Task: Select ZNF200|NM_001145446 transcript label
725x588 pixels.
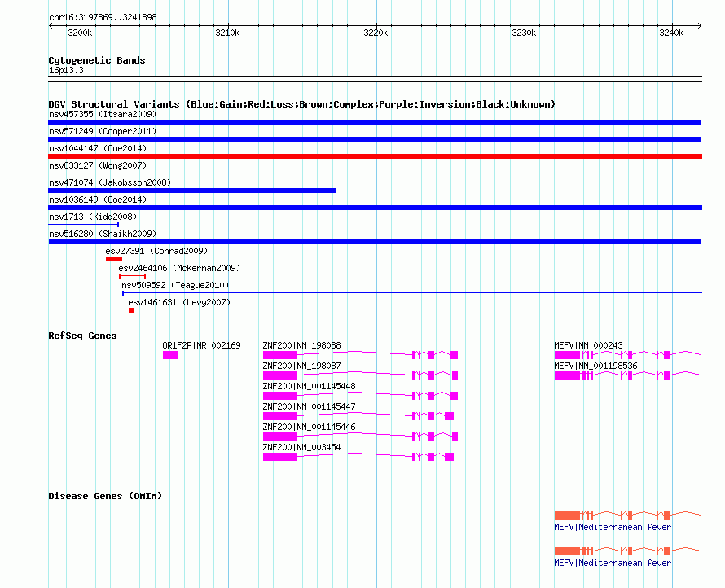Action: point(309,427)
